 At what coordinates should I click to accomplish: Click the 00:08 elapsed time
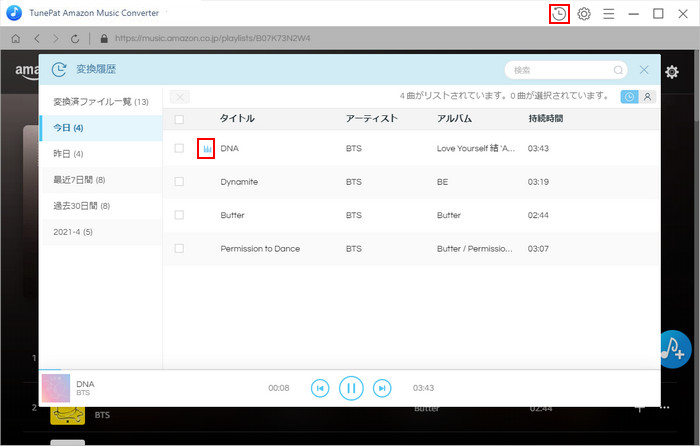279,388
